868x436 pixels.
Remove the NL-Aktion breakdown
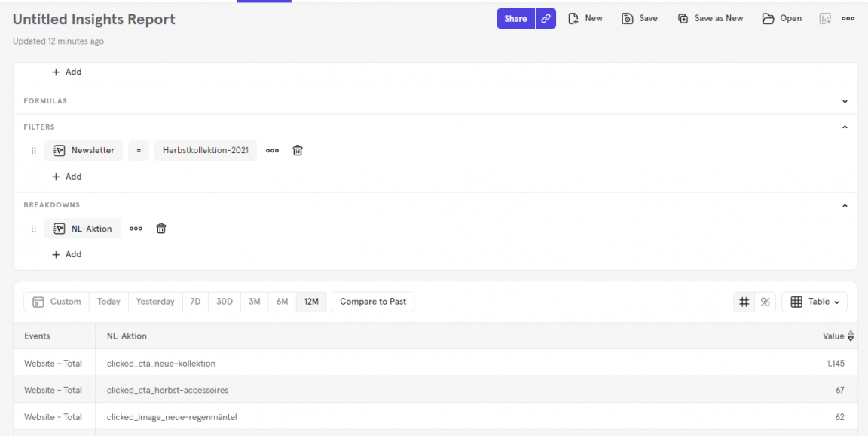click(160, 228)
